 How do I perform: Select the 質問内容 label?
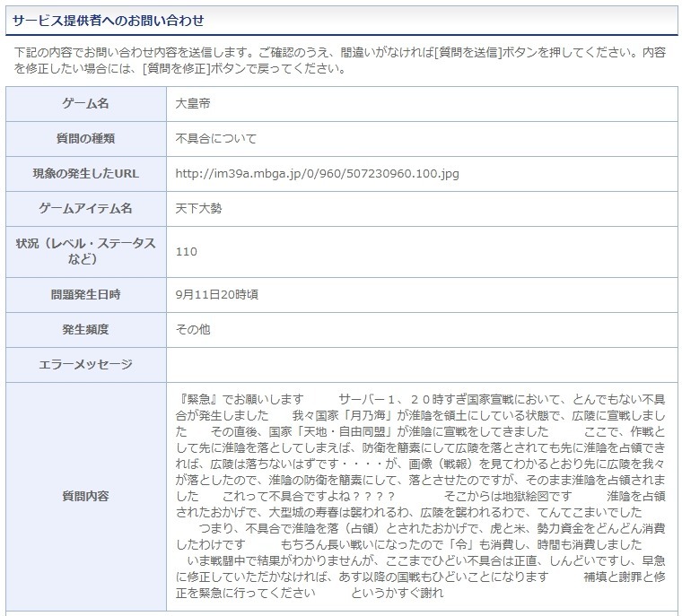pyautogui.click(x=85, y=496)
